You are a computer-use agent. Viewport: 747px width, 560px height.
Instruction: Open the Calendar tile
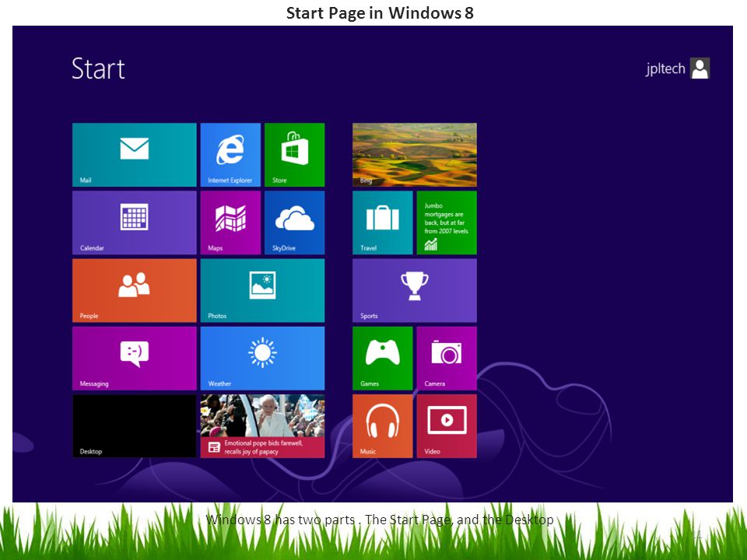[135, 223]
